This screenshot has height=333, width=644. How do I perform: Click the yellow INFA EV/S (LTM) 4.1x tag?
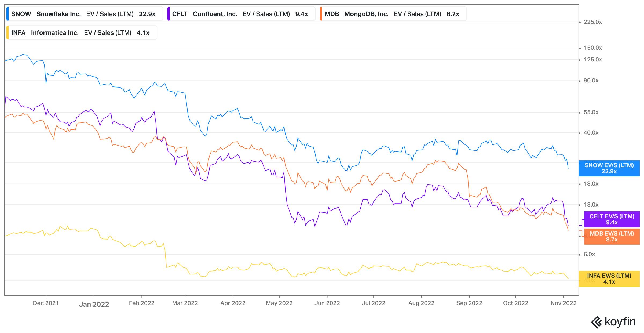609,278
